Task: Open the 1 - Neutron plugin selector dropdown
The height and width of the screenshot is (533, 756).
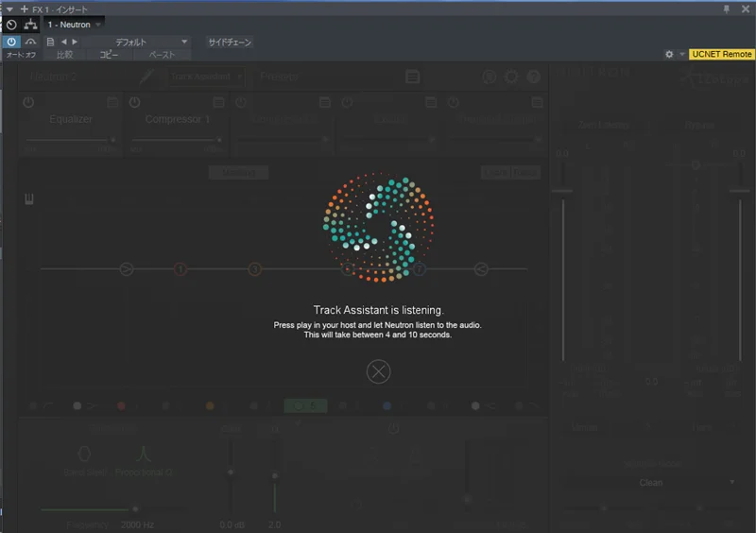Action: tap(74, 25)
